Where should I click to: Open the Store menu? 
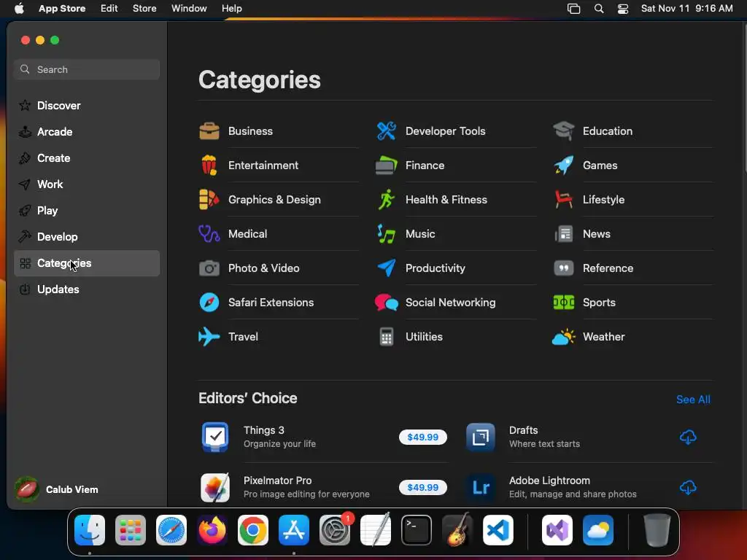tap(144, 9)
